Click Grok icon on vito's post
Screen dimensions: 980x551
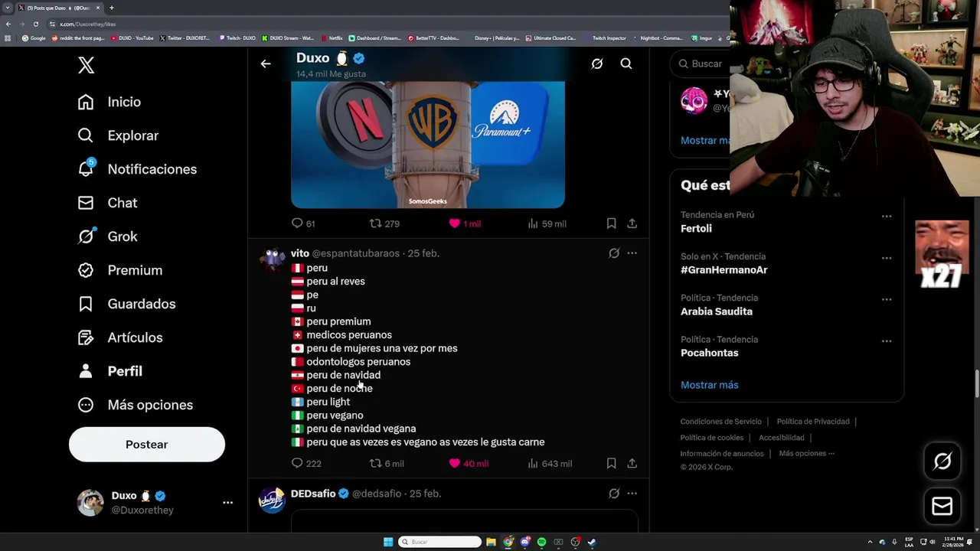[x=614, y=253]
